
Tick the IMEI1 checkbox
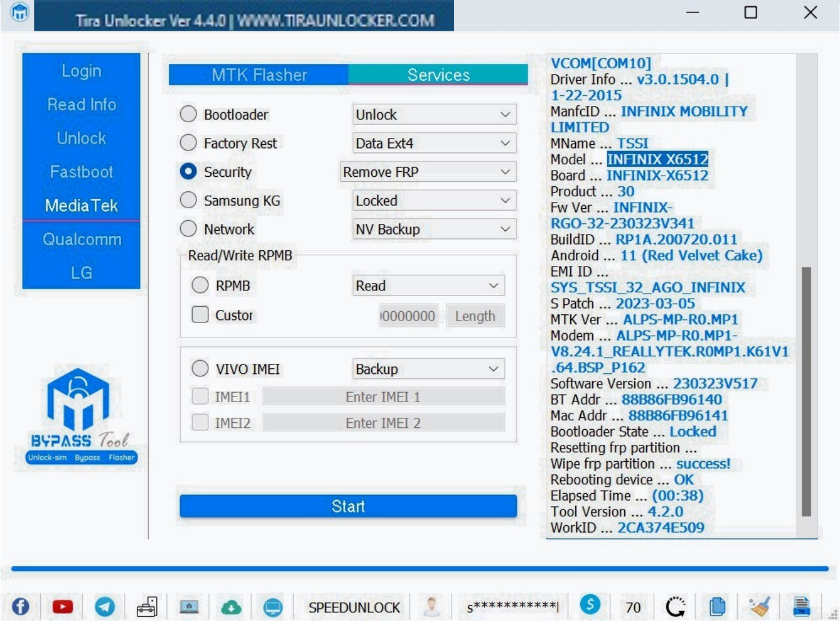pos(200,396)
